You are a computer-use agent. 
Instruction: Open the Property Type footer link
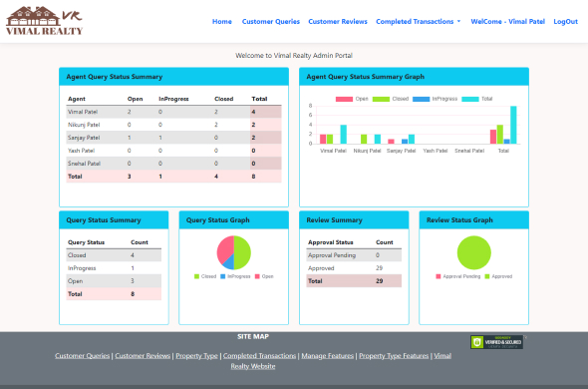coord(196,356)
